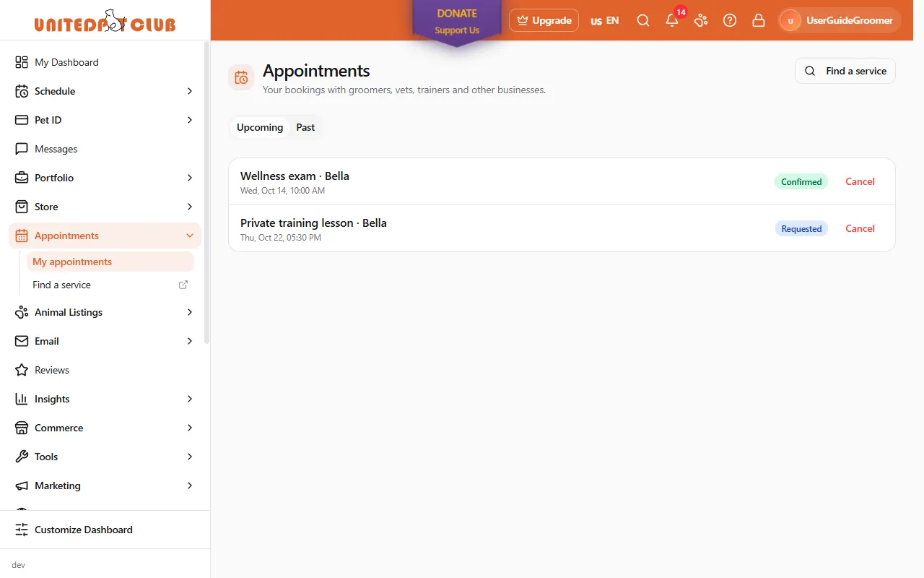Open the help question mark icon
924x578 pixels.
point(730,20)
